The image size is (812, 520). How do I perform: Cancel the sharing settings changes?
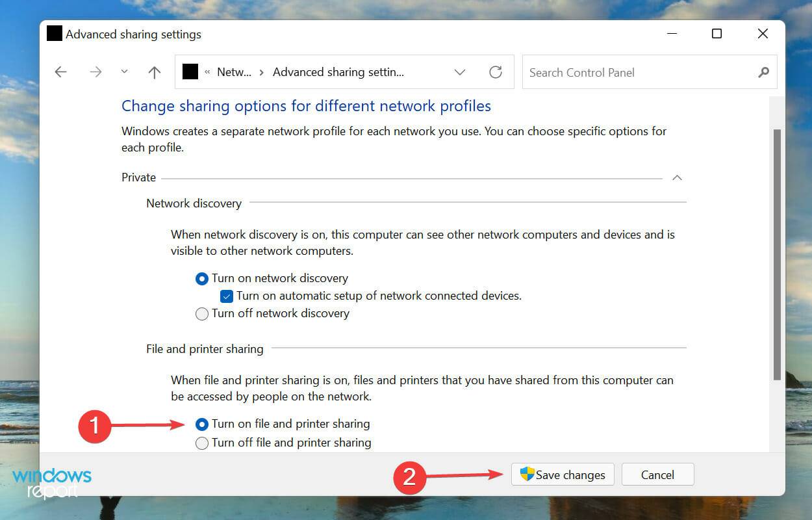coord(657,474)
